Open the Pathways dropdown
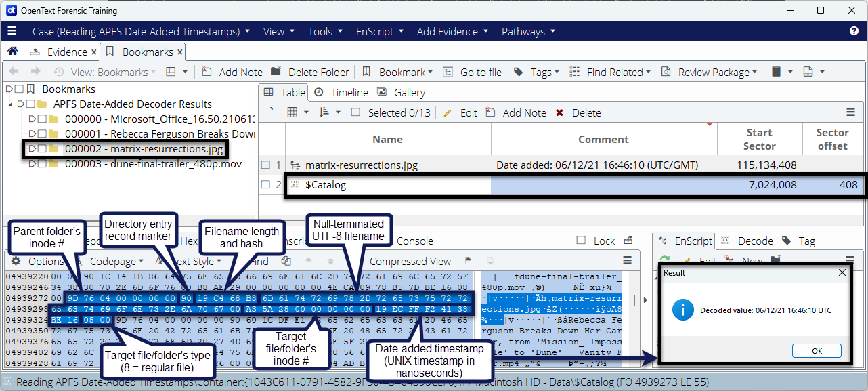868x391 pixels. coord(528,31)
